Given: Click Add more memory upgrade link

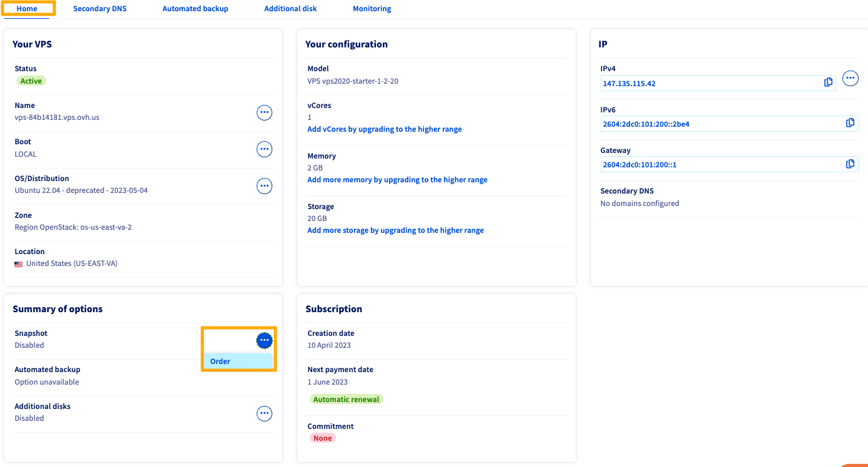Looking at the screenshot, I should (397, 179).
